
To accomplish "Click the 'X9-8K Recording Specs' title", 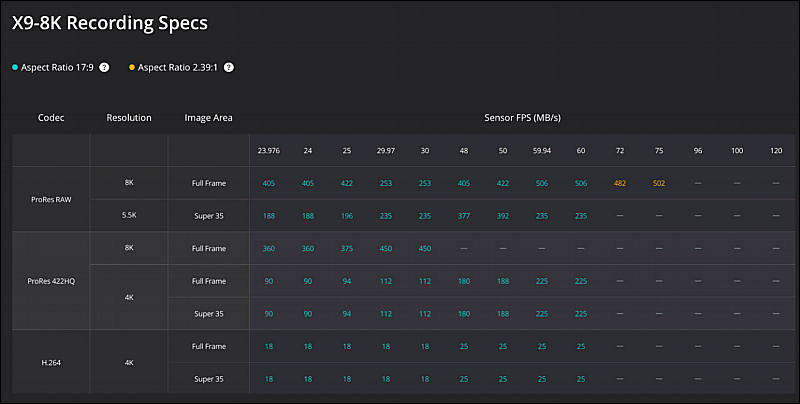I will point(110,23).
